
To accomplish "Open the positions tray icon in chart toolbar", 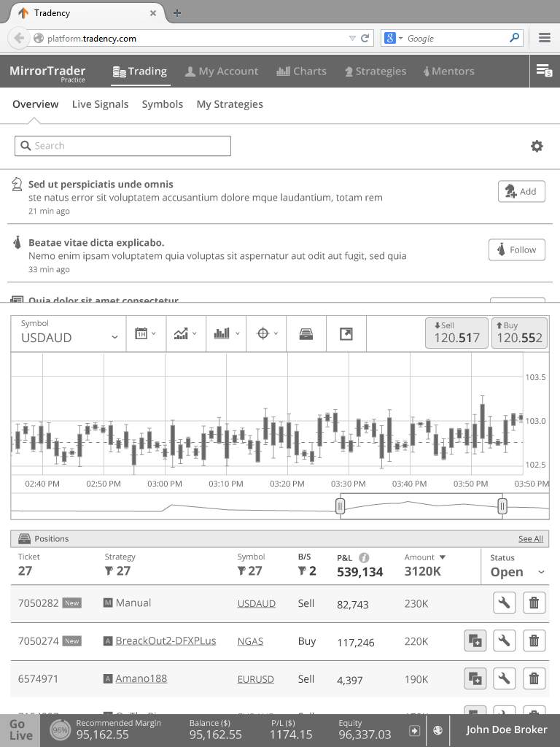I will point(306,333).
